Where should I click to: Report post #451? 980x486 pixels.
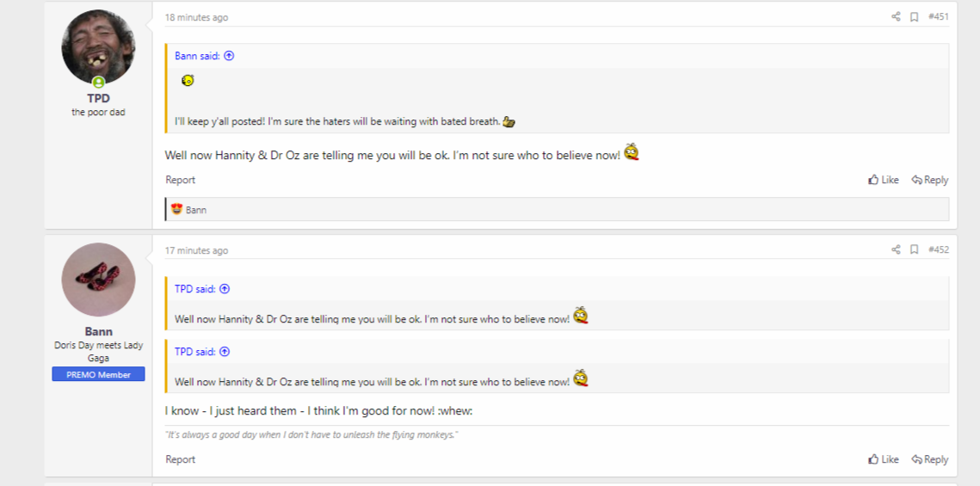click(x=180, y=180)
